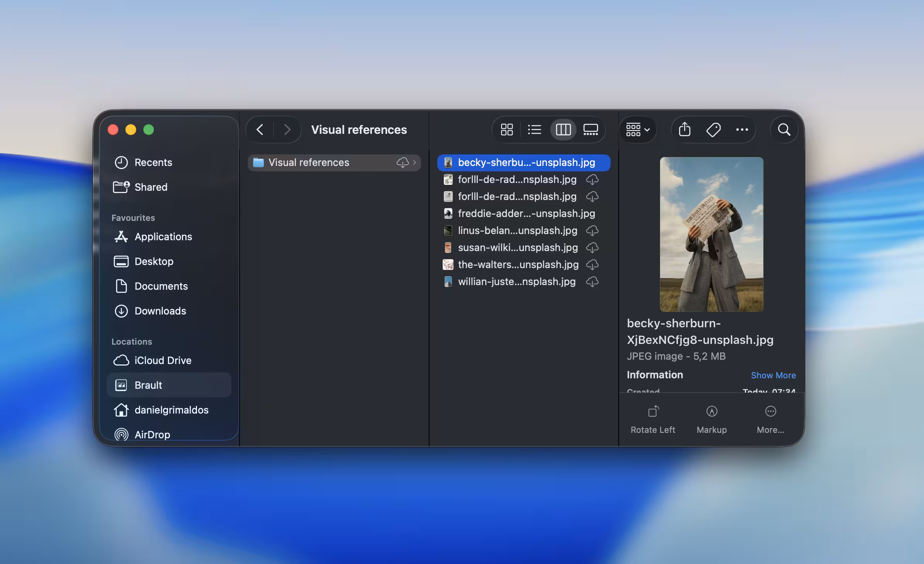The image size is (924, 564).
Task: Open the group-by dropdown
Action: pyautogui.click(x=638, y=130)
